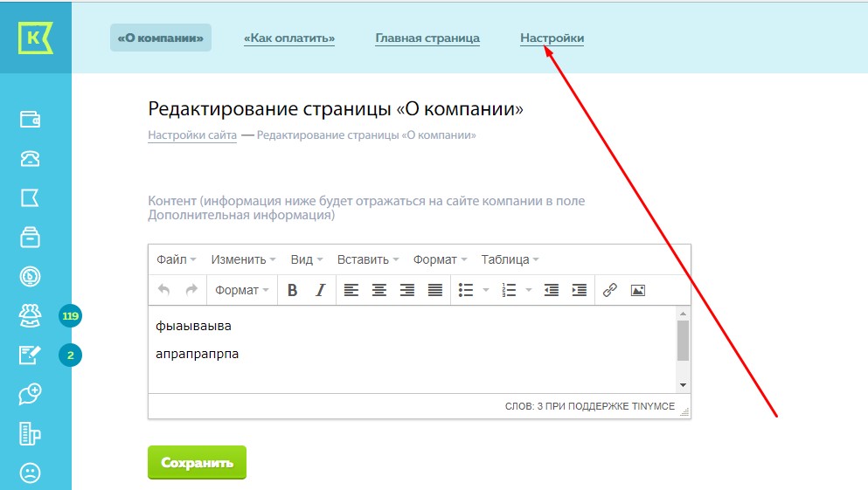Click the editor scrollbar down arrow
This screenshot has height=490, width=868.
click(x=683, y=385)
